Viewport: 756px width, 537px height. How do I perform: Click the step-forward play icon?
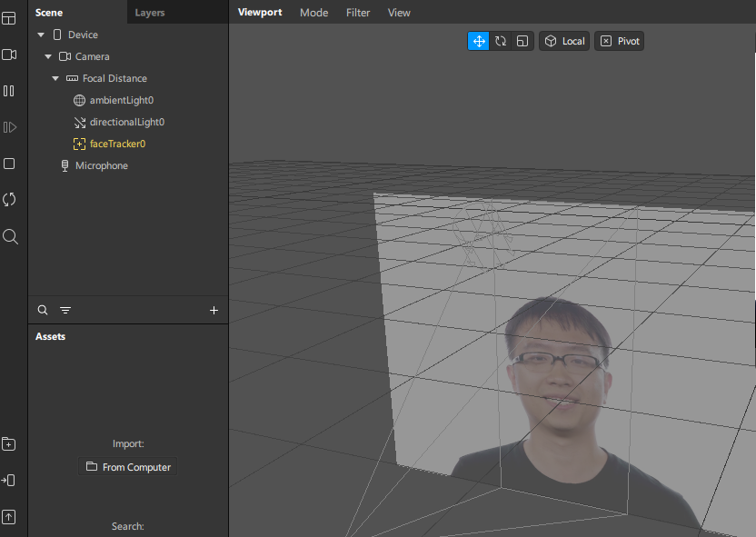[10, 127]
